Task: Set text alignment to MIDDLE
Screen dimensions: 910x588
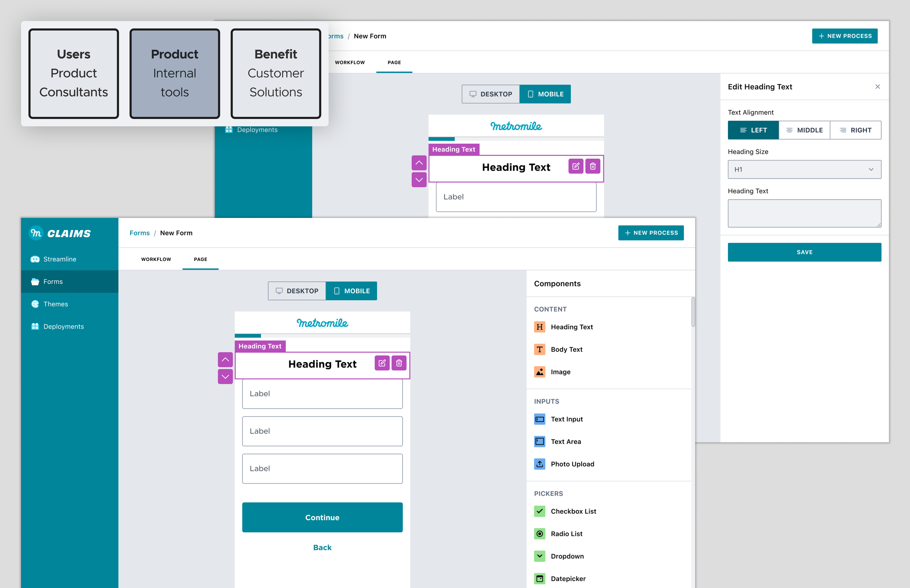Action: tap(804, 130)
